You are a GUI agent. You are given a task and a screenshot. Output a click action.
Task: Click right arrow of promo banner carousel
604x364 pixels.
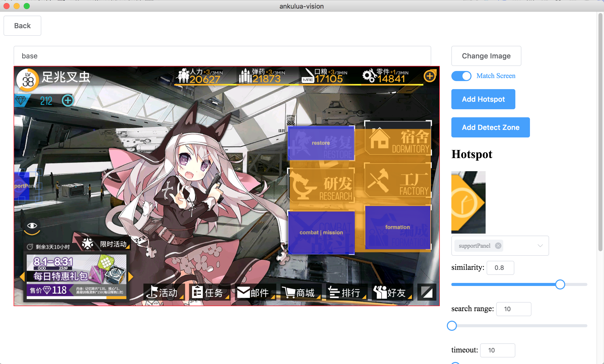pos(130,276)
